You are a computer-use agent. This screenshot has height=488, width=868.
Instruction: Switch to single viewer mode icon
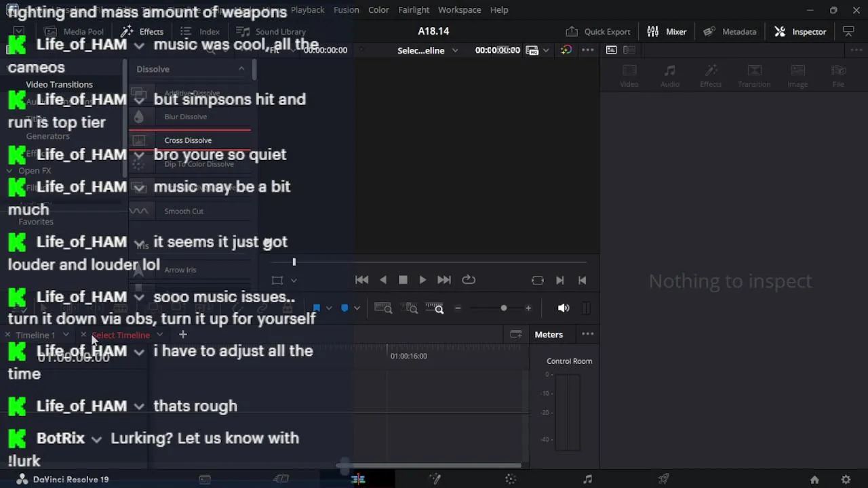(611, 49)
